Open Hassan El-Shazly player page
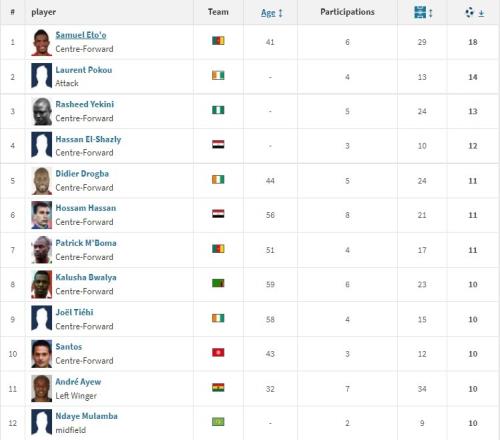The height and width of the screenshot is (440, 500). pyautogui.click(x=88, y=139)
